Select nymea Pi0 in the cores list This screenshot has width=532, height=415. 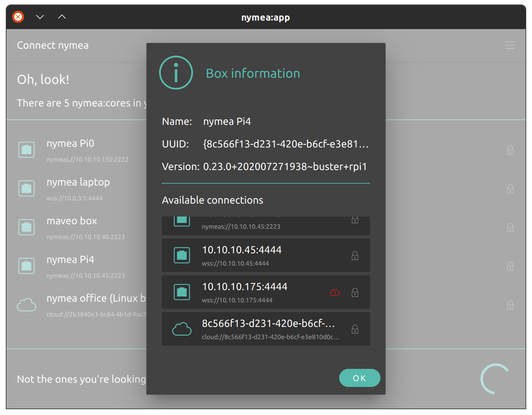tap(76, 150)
